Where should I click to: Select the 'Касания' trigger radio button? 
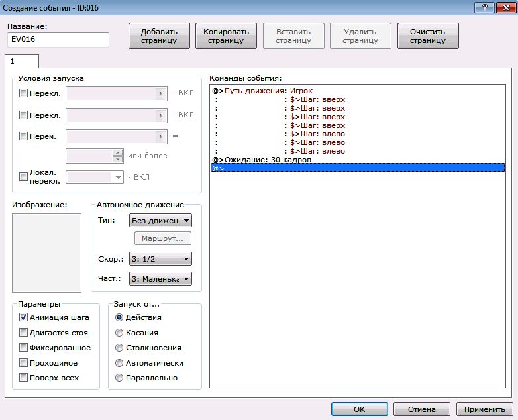(x=119, y=333)
